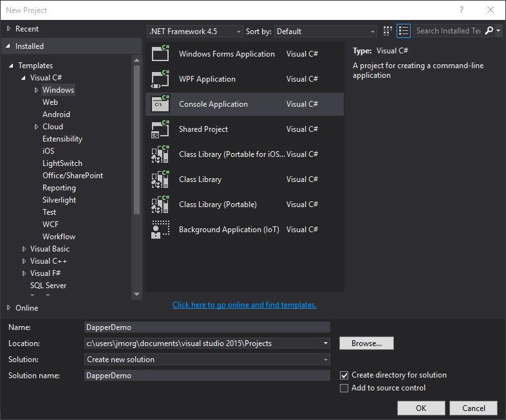Image resolution: width=506 pixels, height=420 pixels.
Task: Select Test template category
Action: point(49,212)
